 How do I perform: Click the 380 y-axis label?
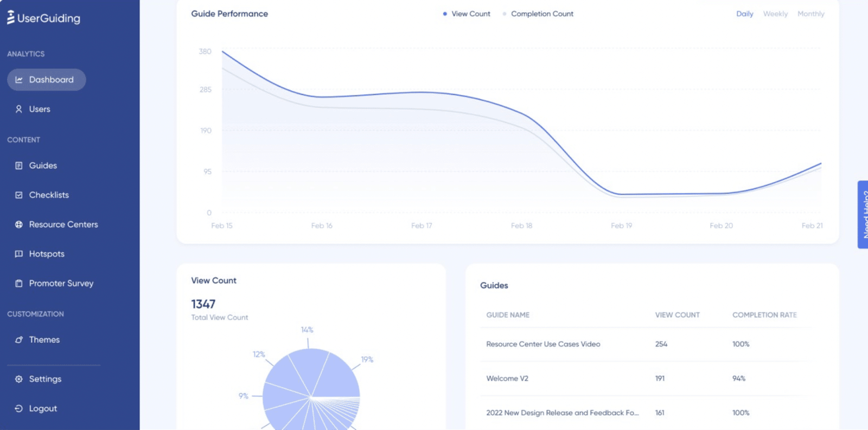[205, 52]
